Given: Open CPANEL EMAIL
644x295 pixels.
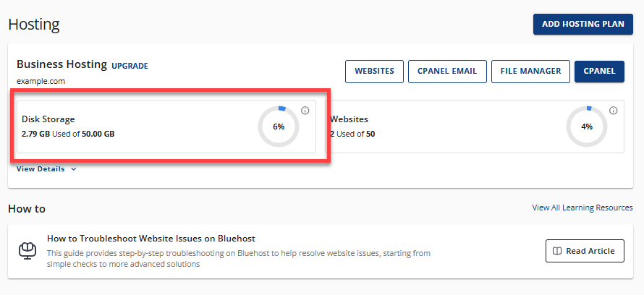Looking at the screenshot, I should click(x=446, y=71).
